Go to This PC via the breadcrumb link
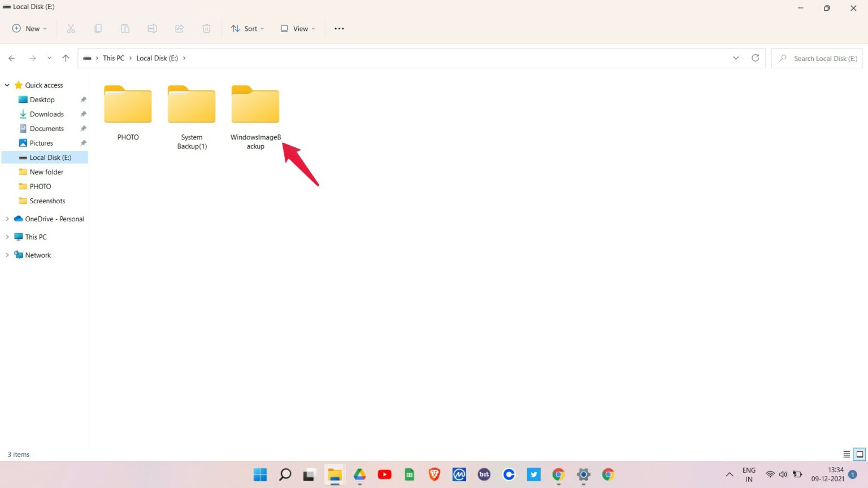Screen dimensions: 868x488 pyautogui.click(x=113, y=58)
